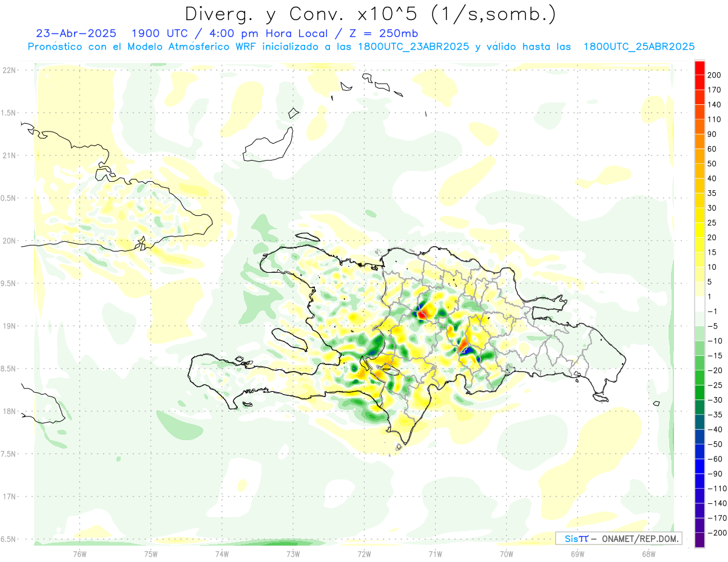Click the positive colorbar value '50'
The width and height of the screenshot is (728, 562).
[713, 164]
